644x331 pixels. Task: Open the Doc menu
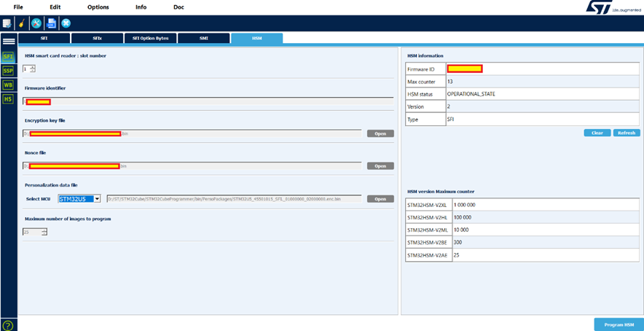point(178,7)
